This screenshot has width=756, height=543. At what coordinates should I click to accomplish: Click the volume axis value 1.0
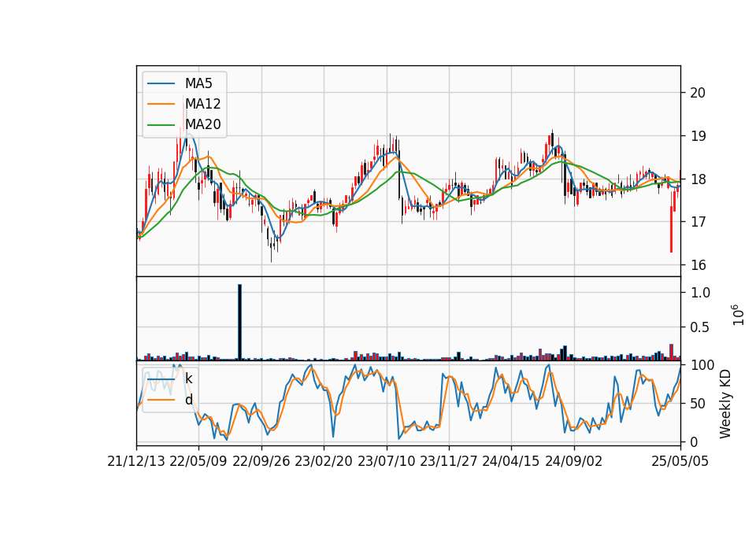coord(700,293)
